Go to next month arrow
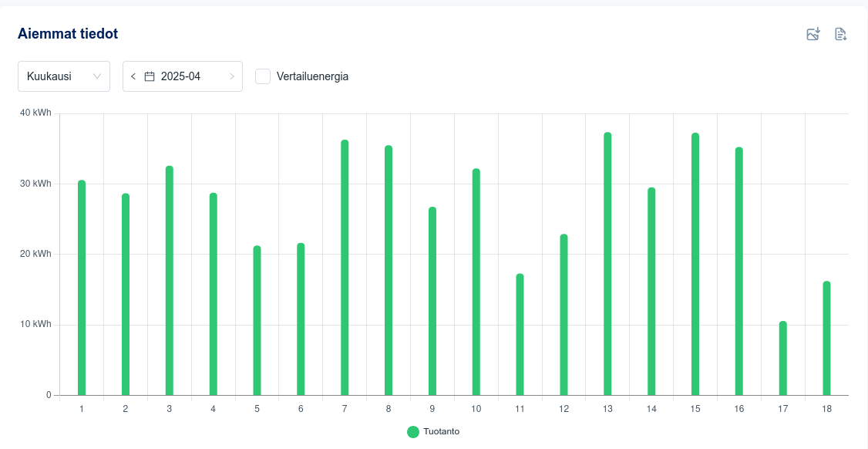The image size is (868, 449). [x=232, y=76]
